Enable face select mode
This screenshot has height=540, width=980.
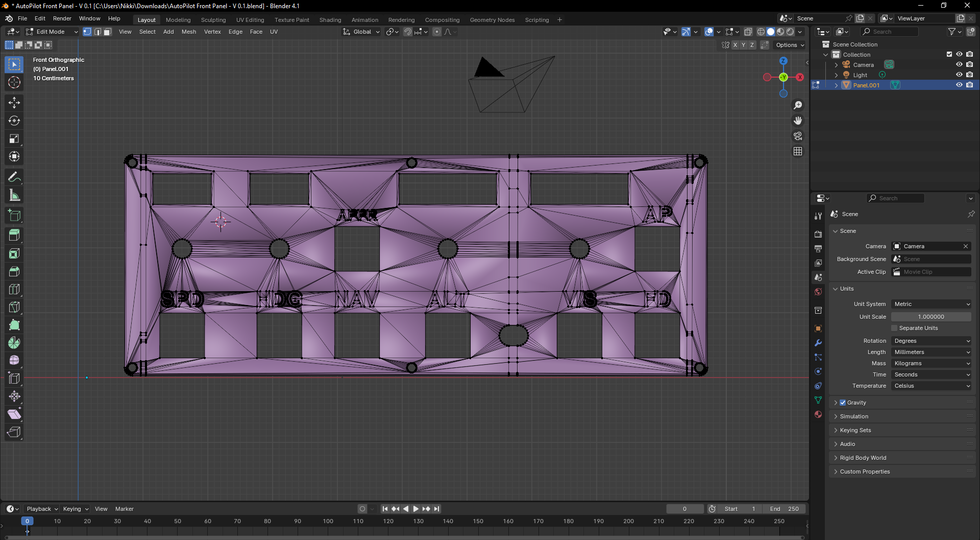pos(108,32)
